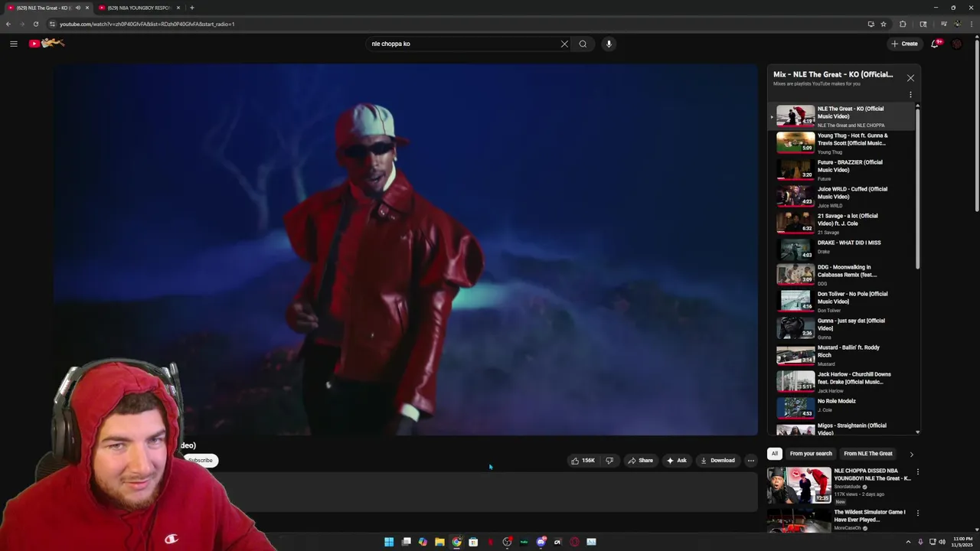Play 'DRAKE - WHAT DID I MISS'
This screenshot has width=980, height=551.
tap(841, 249)
